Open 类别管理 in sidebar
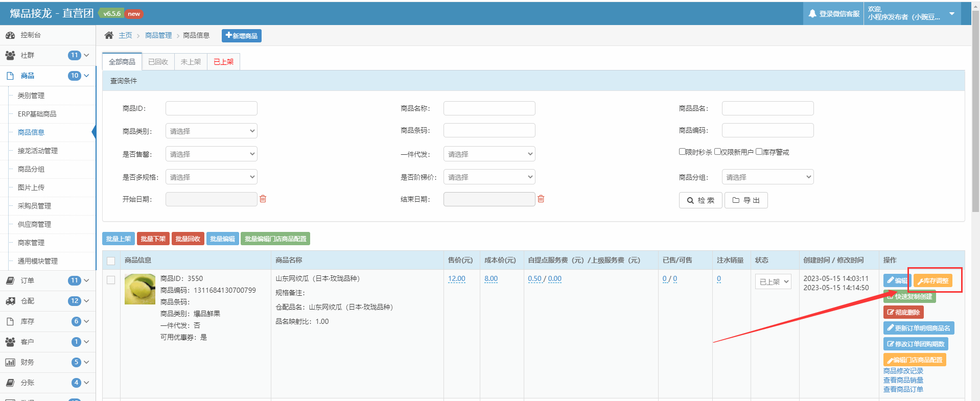Screen dimensions: 980x401 pyautogui.click(x=31, y=96)
